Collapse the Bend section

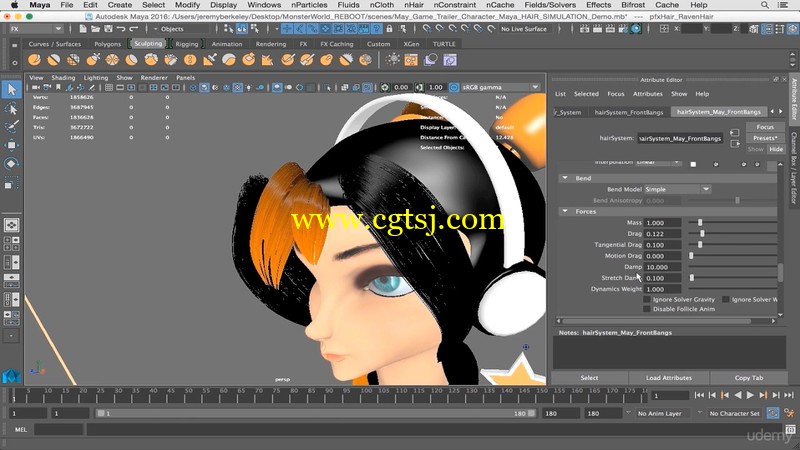pos(565,178)
